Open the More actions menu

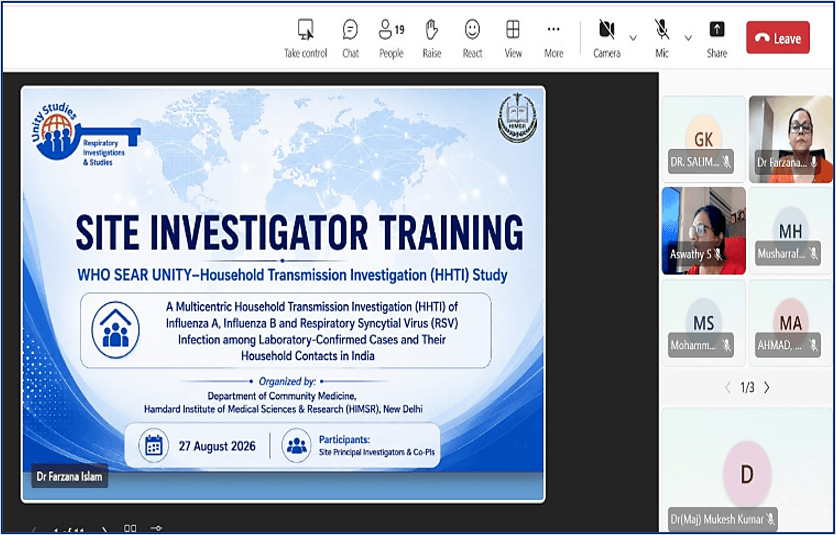[553, 38]
